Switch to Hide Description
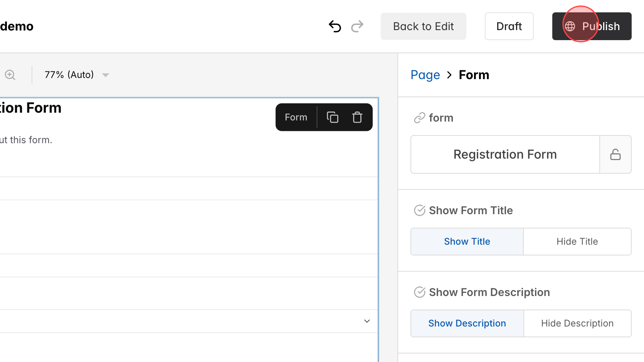The height and width of the screenshot is (362, 644). 577,323
